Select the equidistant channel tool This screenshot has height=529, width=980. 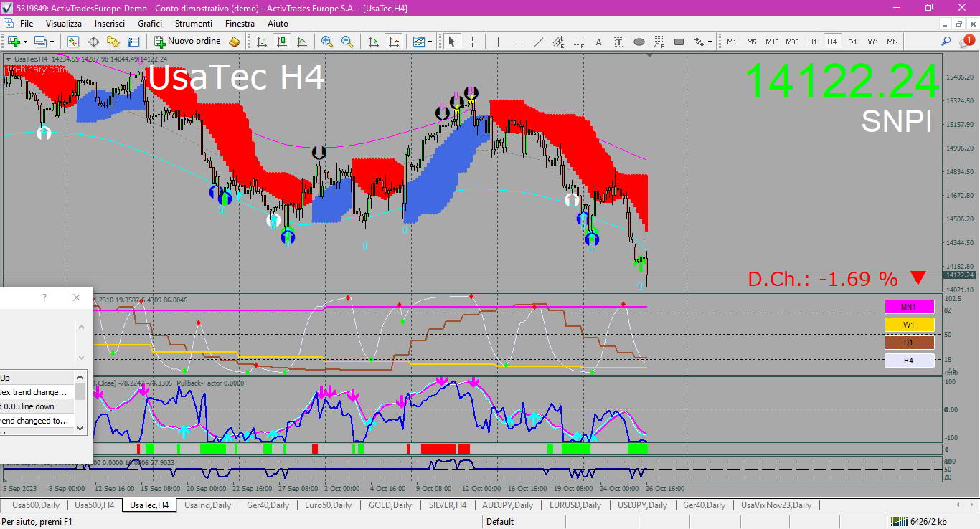click(x=558, y=42)
